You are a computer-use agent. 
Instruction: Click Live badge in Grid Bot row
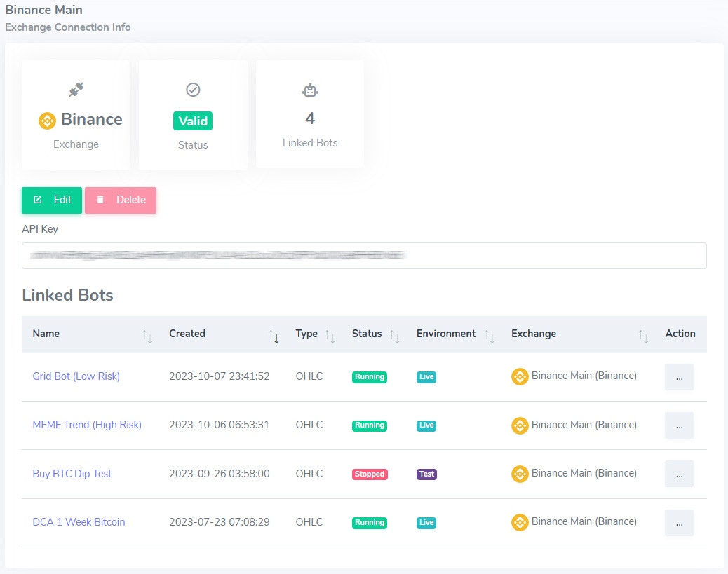point(426,377)
